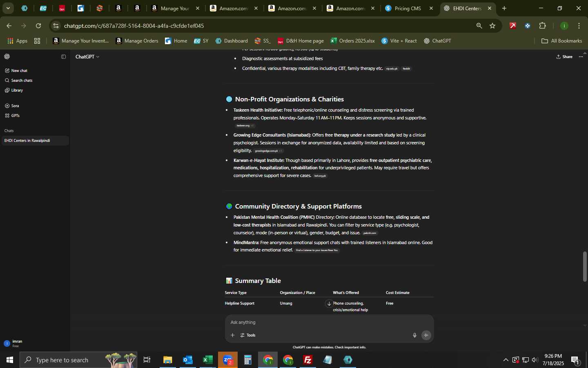Click the taskeen.org source citation chip

(245, 126)
